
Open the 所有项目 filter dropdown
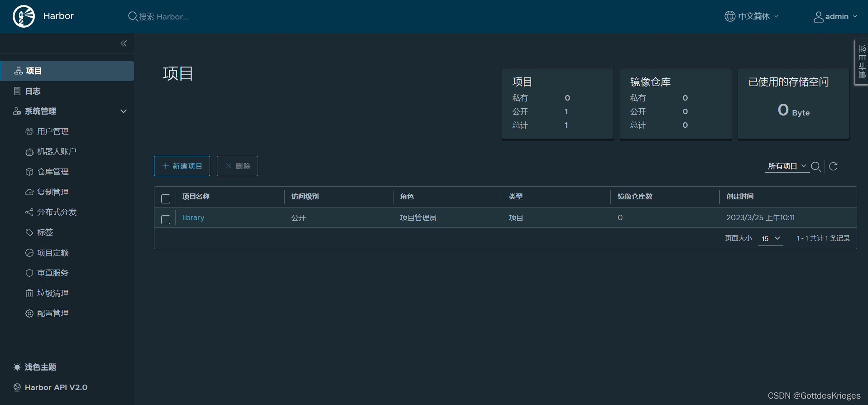(787, 166)
